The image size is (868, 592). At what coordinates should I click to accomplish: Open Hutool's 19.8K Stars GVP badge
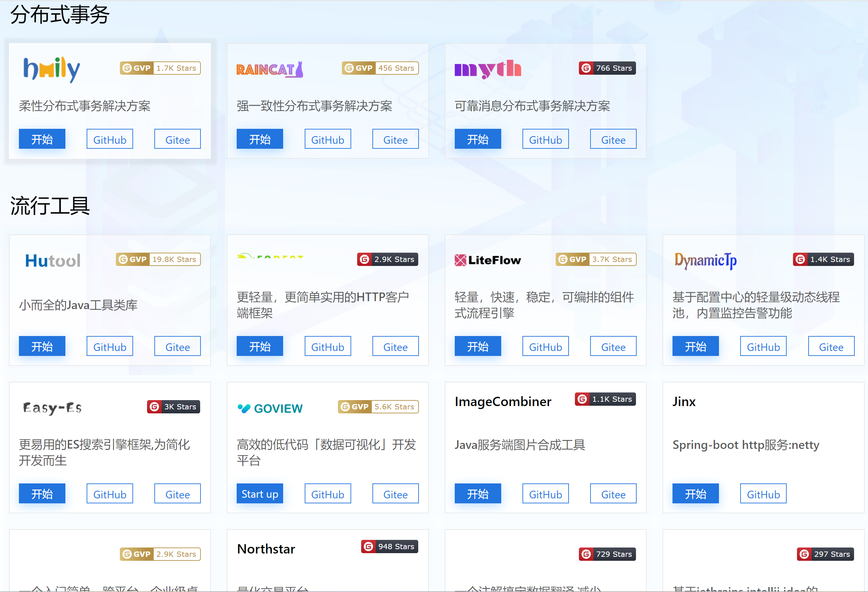[x=158, y=259]
